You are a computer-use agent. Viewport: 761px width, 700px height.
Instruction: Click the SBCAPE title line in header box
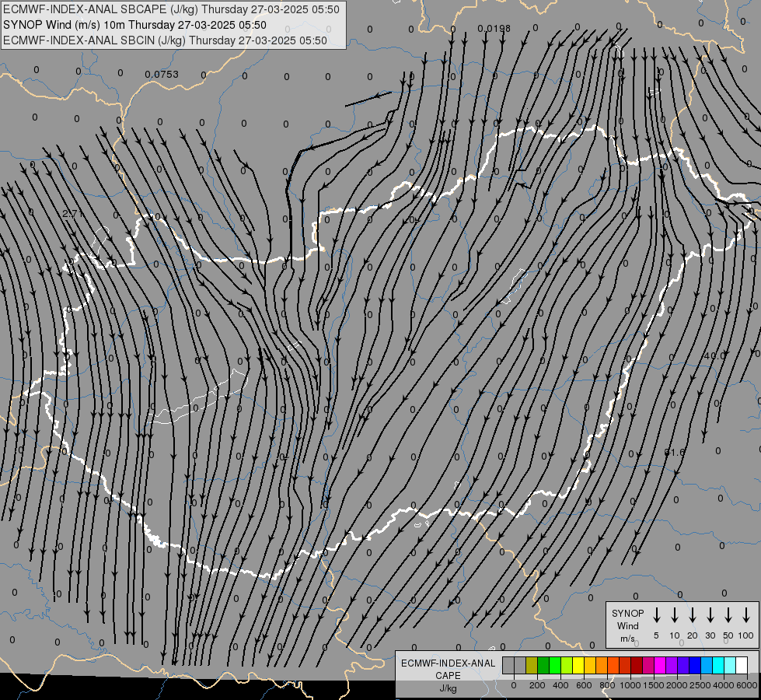tap(171, 9)
